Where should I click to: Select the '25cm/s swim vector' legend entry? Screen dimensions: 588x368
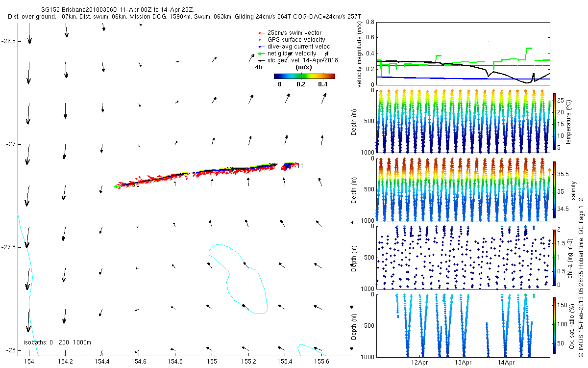[294, 33]
